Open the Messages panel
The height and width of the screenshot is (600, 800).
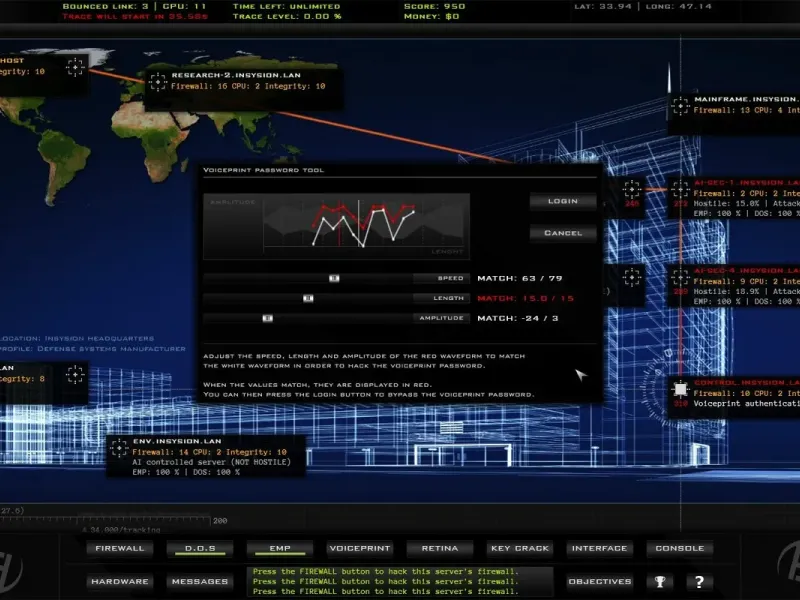[x=200, y=582]
